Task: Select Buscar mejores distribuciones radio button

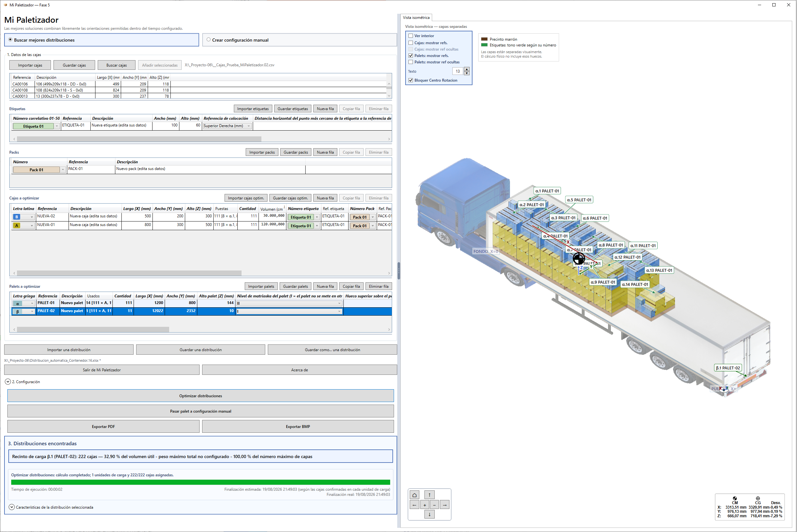Action: (x=10, y=40)
